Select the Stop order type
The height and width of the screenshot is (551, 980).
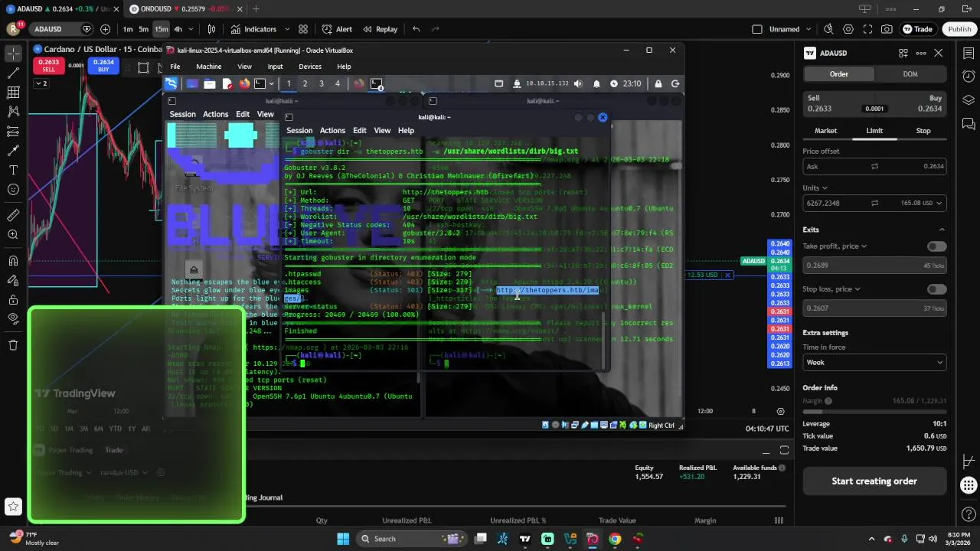tap(923, 131)
